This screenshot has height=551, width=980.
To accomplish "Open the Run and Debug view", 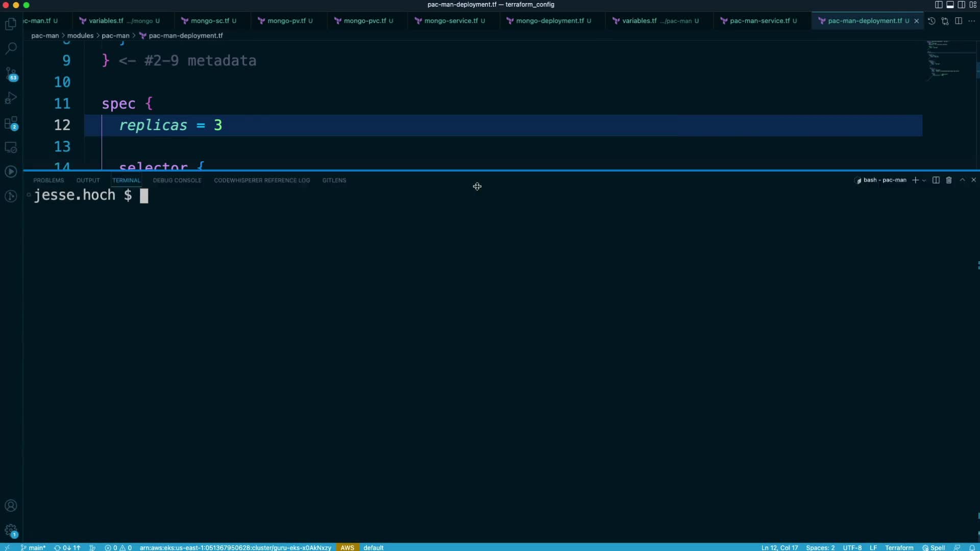I will coord(11,98).
